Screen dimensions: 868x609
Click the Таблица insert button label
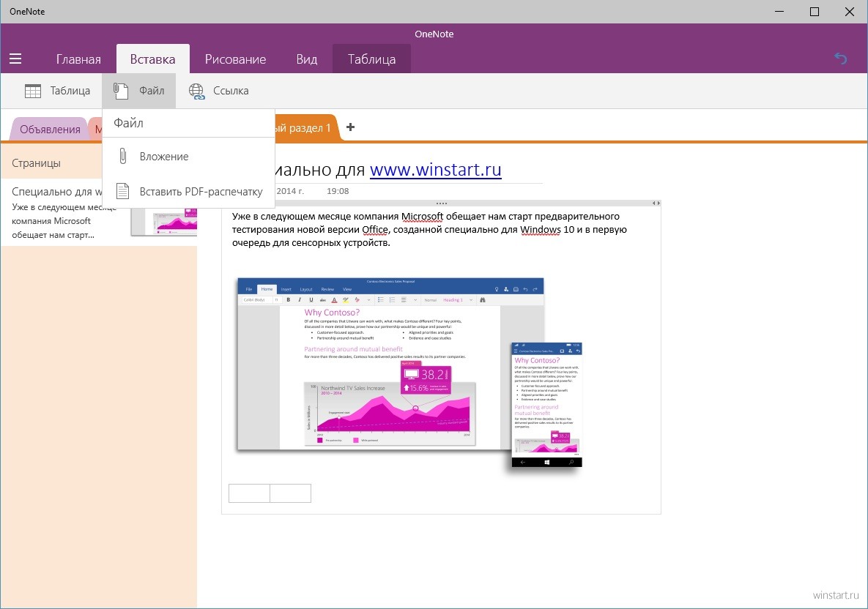(70, 91)
